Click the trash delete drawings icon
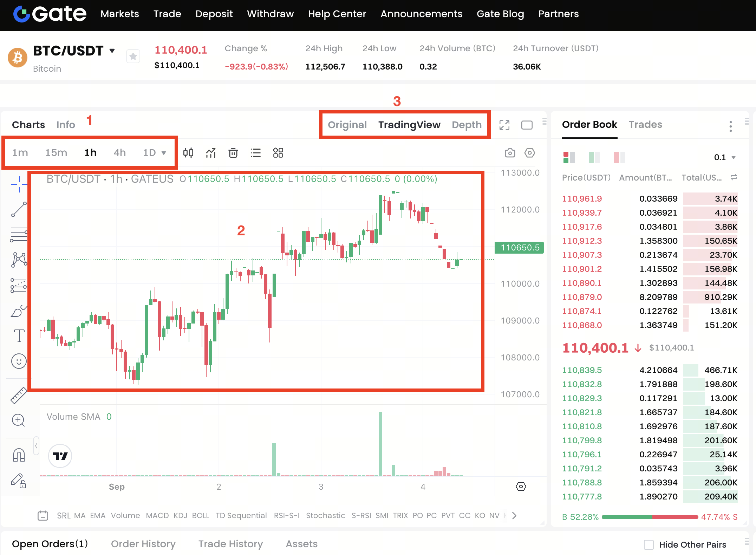The image size is (756, 555). 233,153
